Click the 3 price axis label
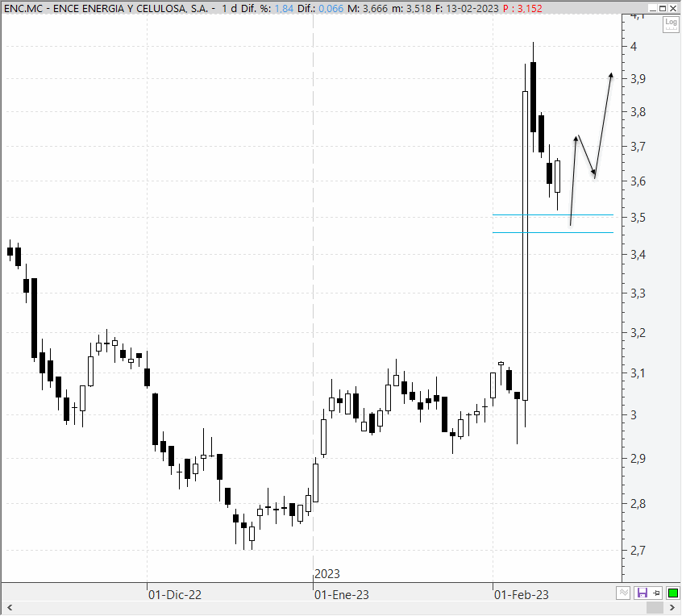Viewport: 682px width, 616px height. pyautogui.click(x=634, y=415)
